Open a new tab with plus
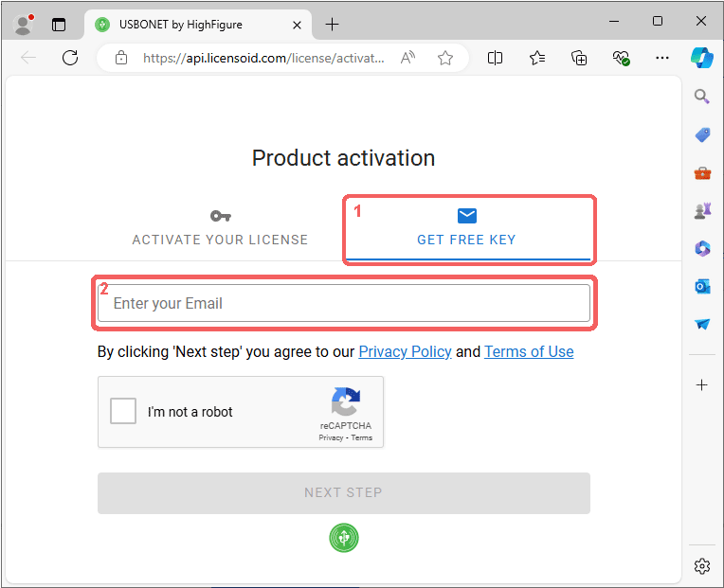 [x=332, y=25]
